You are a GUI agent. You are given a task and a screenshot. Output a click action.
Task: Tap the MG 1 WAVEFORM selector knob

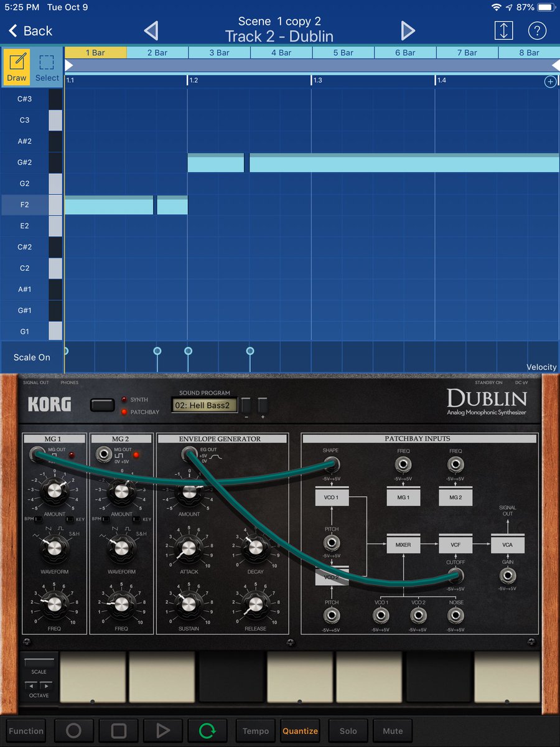pos(54,548)
